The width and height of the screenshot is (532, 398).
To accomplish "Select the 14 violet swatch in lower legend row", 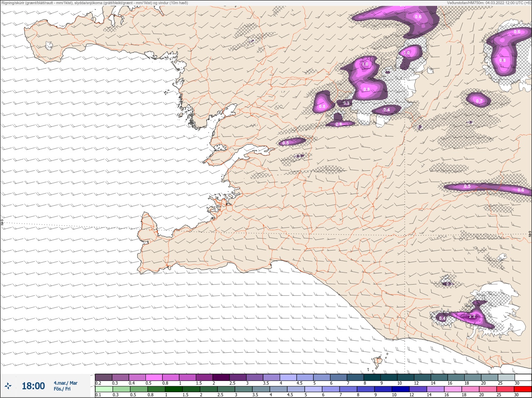I will (x=436, y=389).
